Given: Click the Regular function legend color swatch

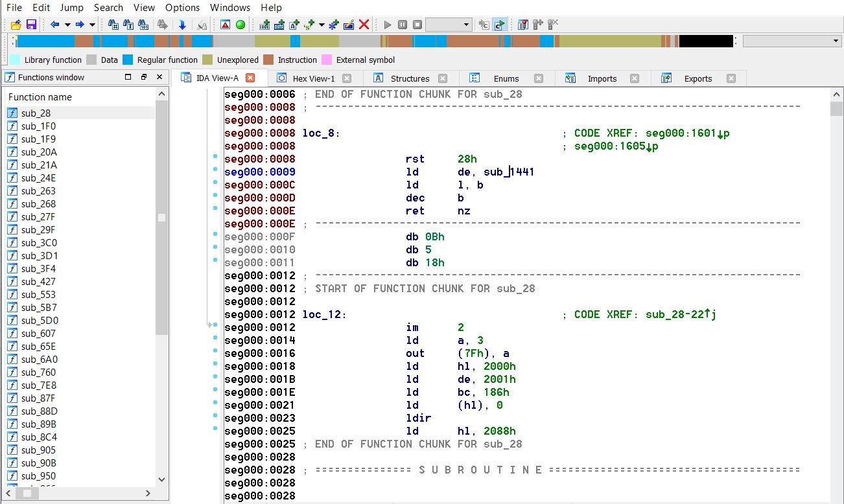Looking at the screenshot, I should 128,60.
